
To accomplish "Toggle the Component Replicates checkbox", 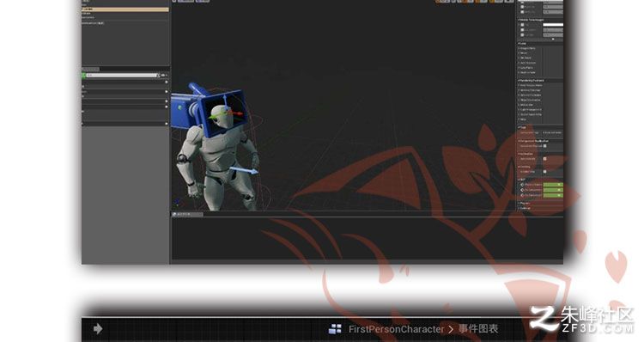I will [545, 145].
